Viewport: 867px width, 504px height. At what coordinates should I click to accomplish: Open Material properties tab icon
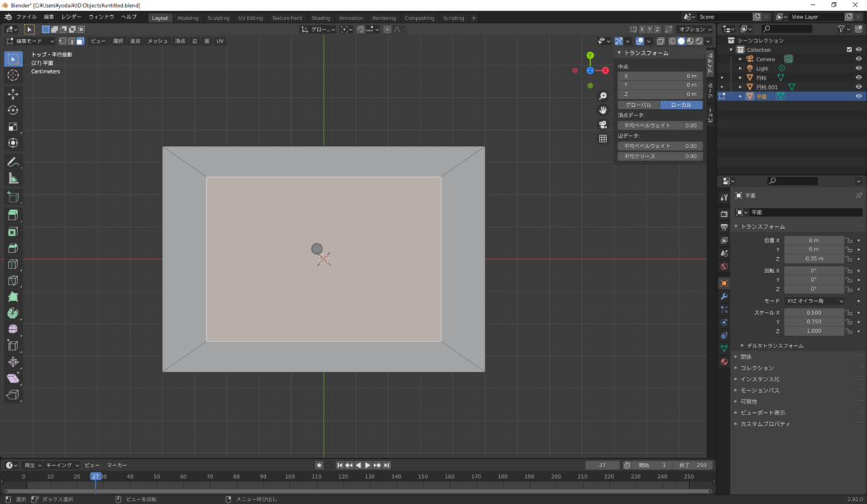tap(724, 362)
